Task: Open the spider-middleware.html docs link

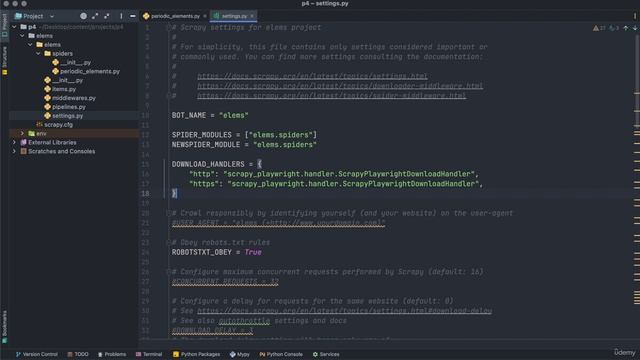Action: tap(331, 96)
